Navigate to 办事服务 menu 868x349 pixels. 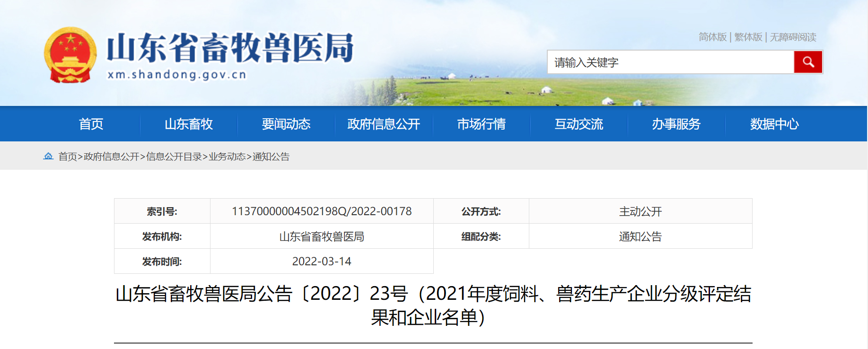pyautogui.click(x=676, y=124)
